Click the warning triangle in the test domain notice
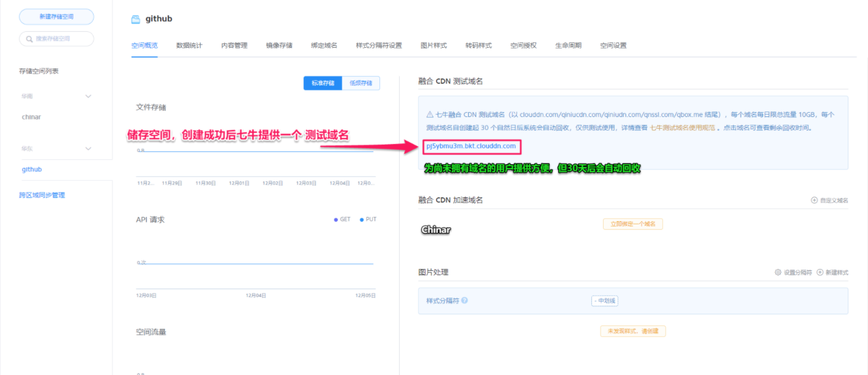Image resolution: width=868 pixels, height=375 pixels. (428, 115)
